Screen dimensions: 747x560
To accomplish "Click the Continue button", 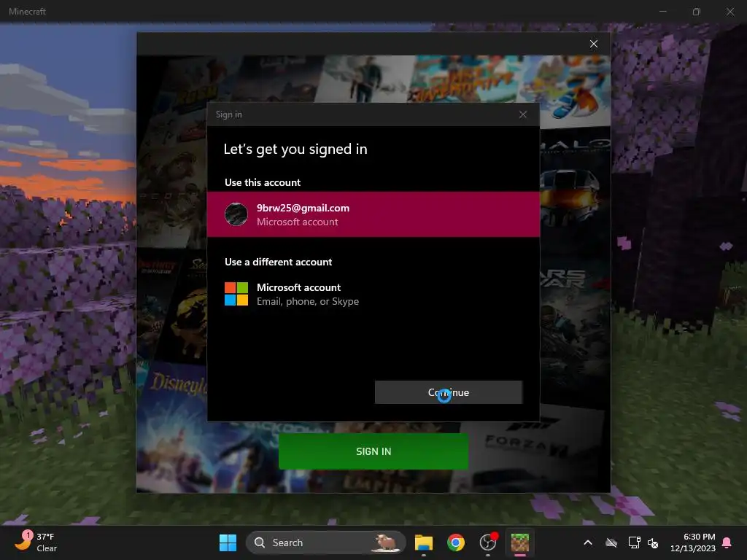I will 449,392.
